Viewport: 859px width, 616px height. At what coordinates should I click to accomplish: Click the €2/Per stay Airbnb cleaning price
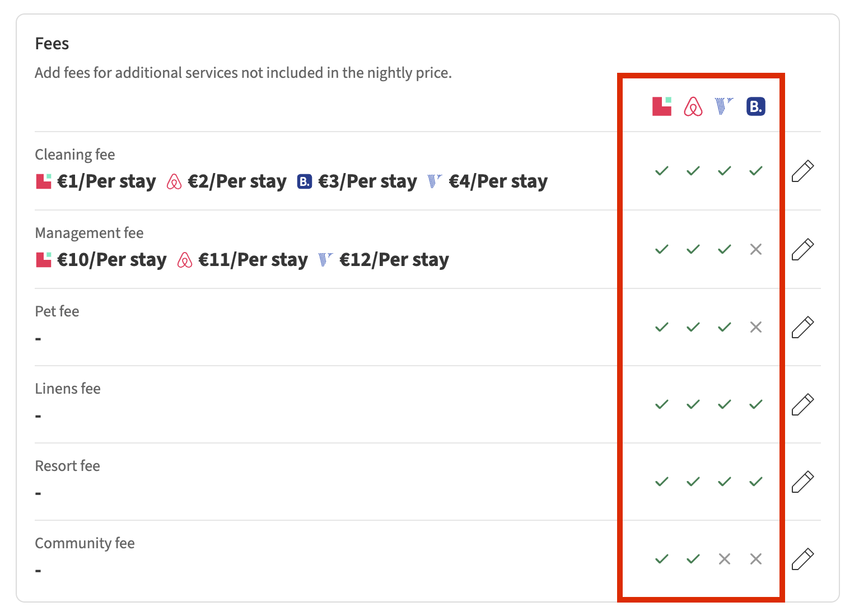tap(237, 181)
